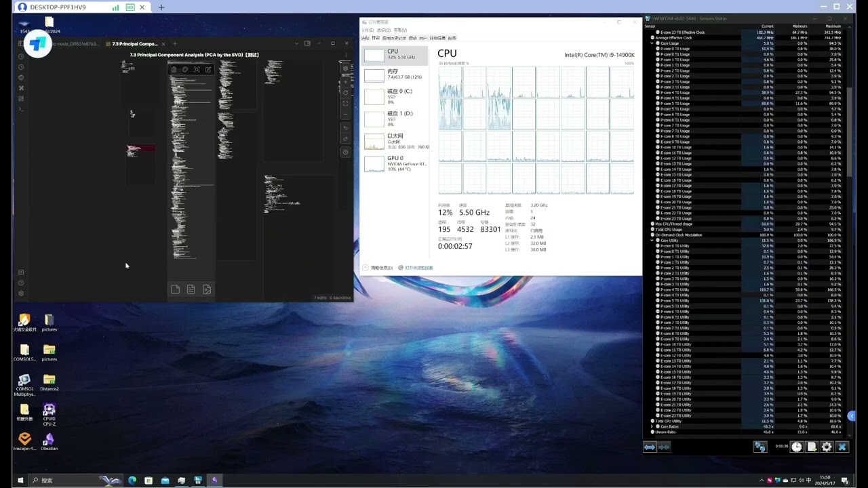This screenshot has width=868, height=488.
Task: Open Obsidian canvas settings gear
Action: click(345, 68)
